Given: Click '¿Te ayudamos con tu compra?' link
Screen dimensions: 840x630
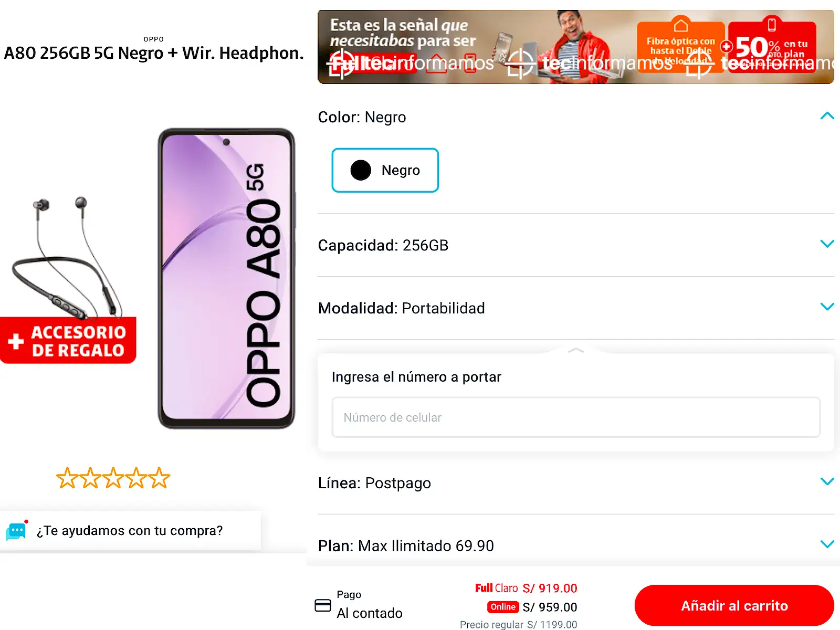Looking at the screenshot, I should 130,531.
